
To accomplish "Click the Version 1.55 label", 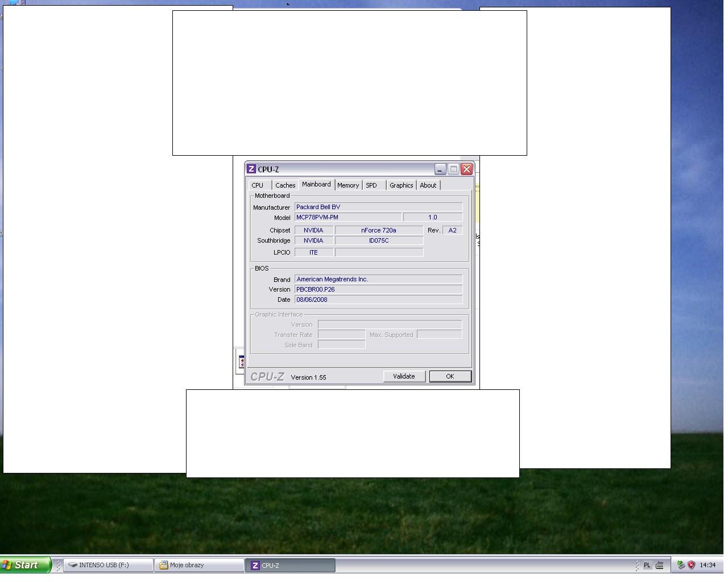I will 308,377.
